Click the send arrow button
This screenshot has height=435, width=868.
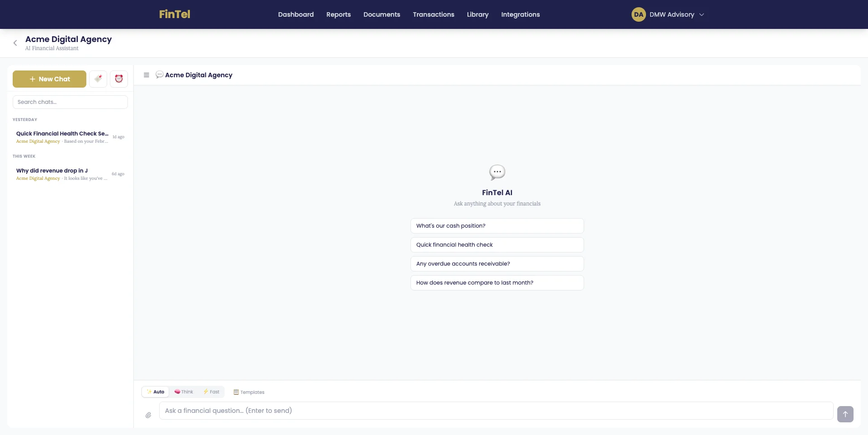click(x=845, y=414)
